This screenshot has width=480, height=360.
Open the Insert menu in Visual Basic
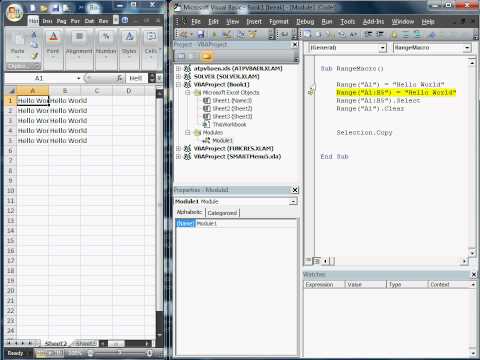254,22
